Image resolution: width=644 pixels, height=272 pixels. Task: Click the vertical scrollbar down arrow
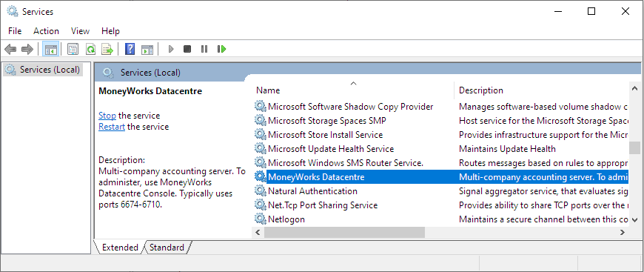click(x=634, y=219)
